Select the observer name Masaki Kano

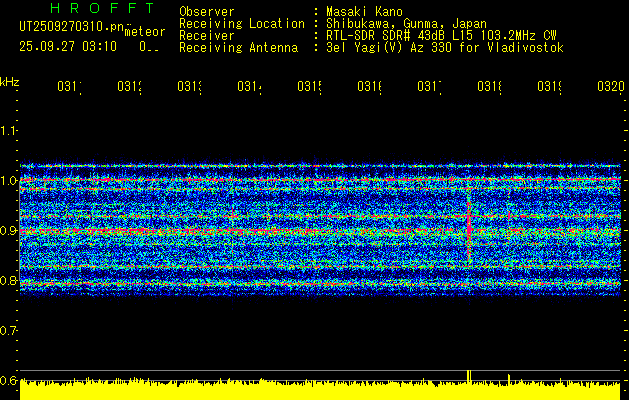[362, 12]
